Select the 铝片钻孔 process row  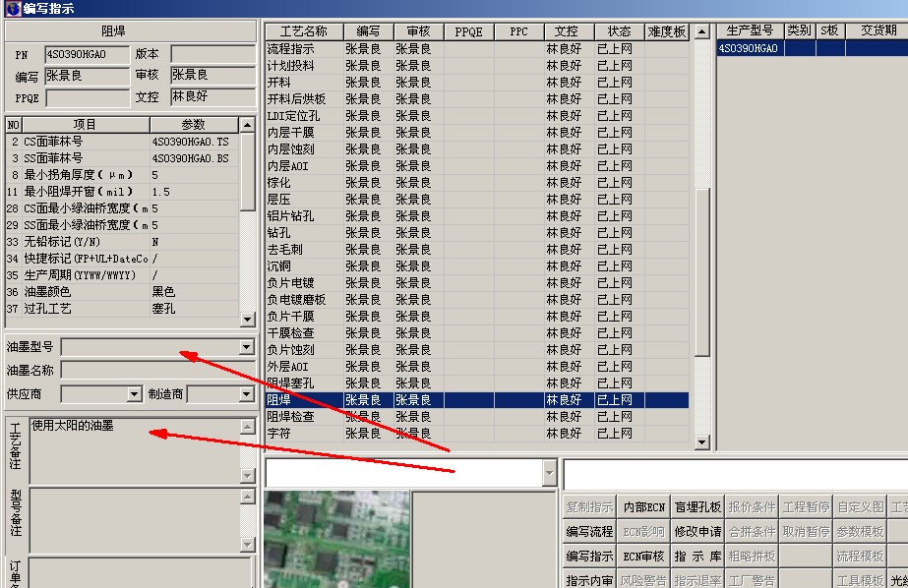(x=477, y=216)
